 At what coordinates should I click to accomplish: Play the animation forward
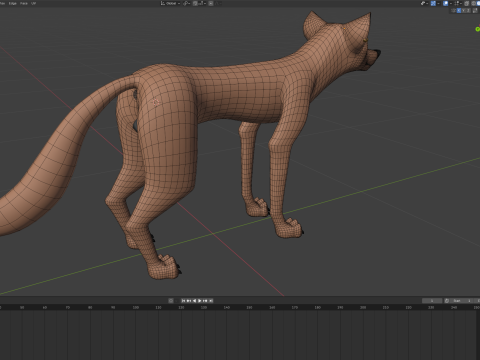[199, 301]
